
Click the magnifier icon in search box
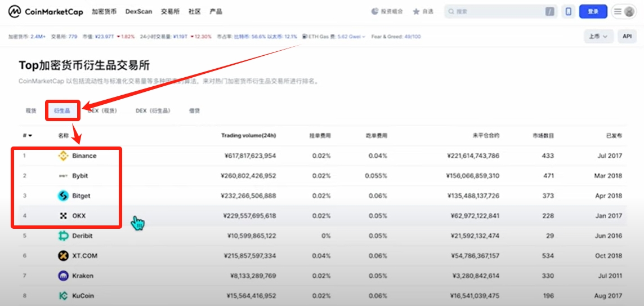coord(451,11)
